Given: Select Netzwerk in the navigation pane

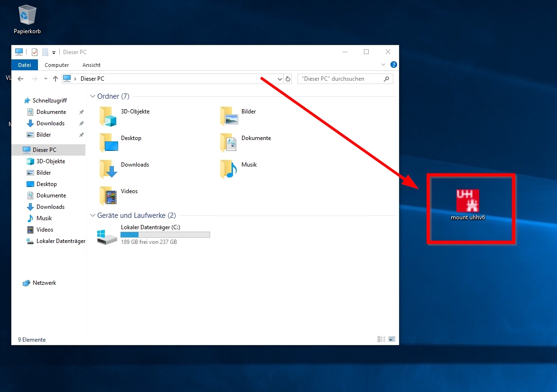Looking at the screenshot, I should coord(44,283).
